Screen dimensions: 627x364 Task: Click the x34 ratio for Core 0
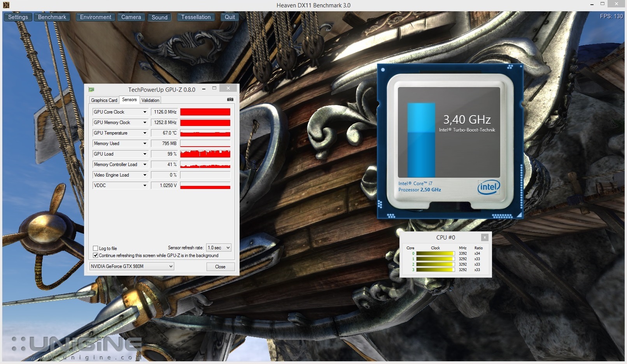coord(477,254)
